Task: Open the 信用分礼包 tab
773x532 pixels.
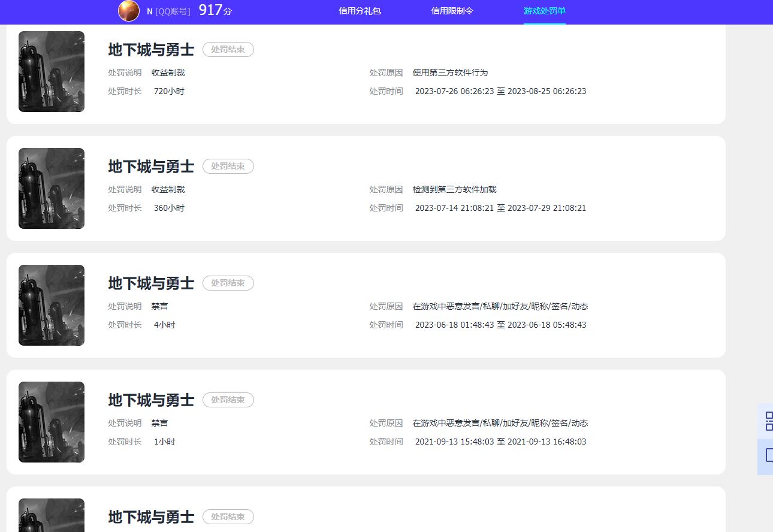Action: [x=360, y=11]
